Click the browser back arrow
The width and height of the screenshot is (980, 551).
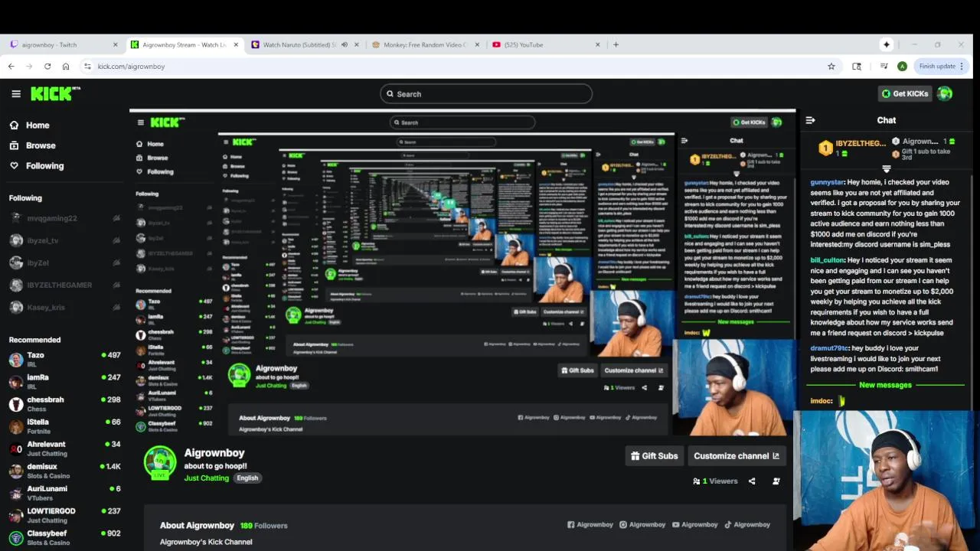coord(11,67)
